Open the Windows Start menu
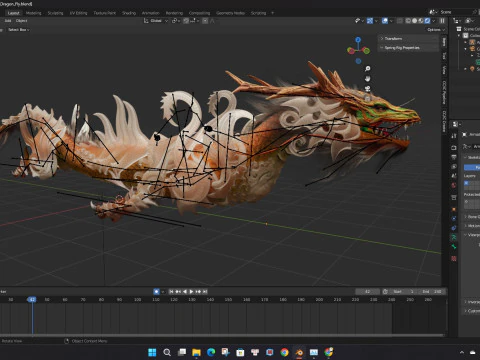 [x=152, y=352]
